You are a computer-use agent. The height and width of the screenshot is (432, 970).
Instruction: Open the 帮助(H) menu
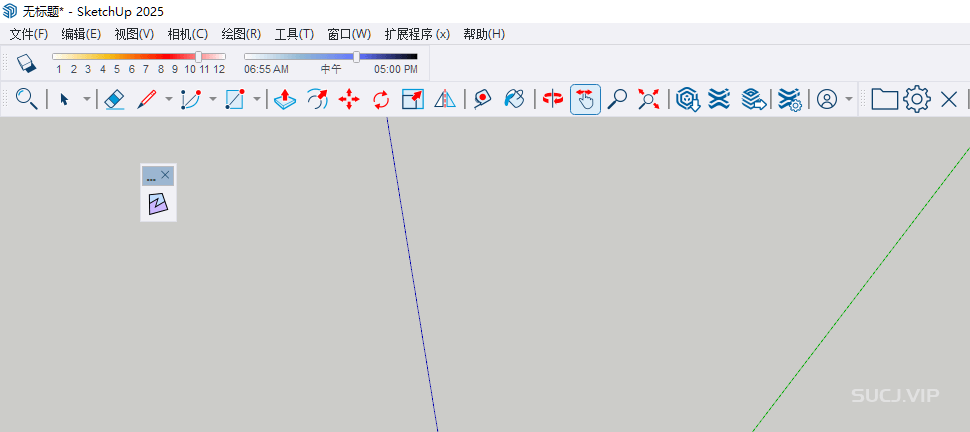coord(484,35)
